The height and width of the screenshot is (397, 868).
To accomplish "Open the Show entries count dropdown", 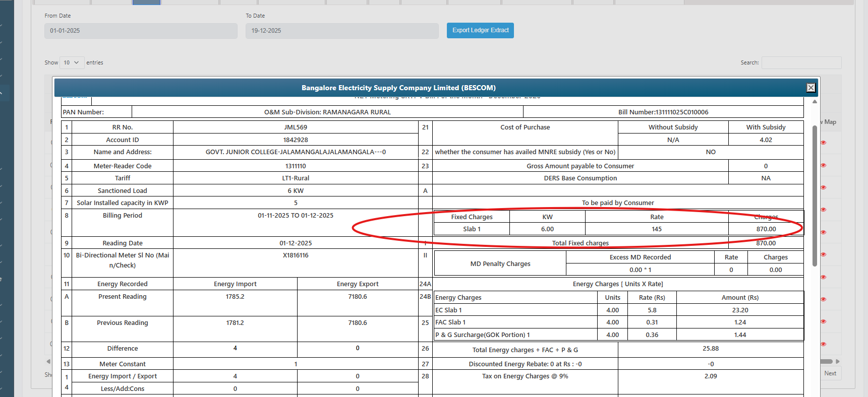I will (72, 62).
